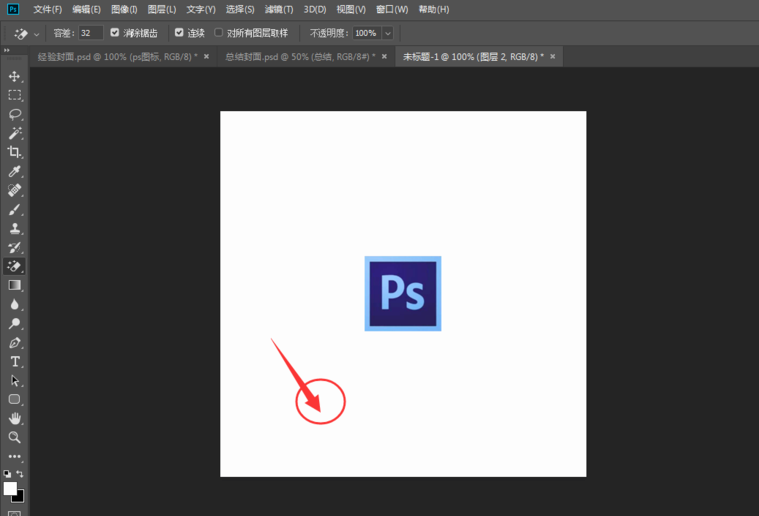Select the Move tool
This screenshot has height=516, width=759.
[15, 76]
